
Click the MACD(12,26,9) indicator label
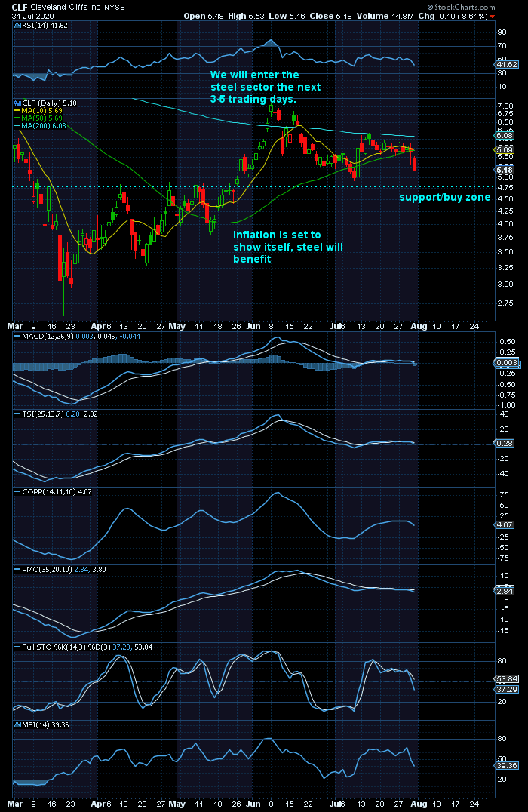77,336
